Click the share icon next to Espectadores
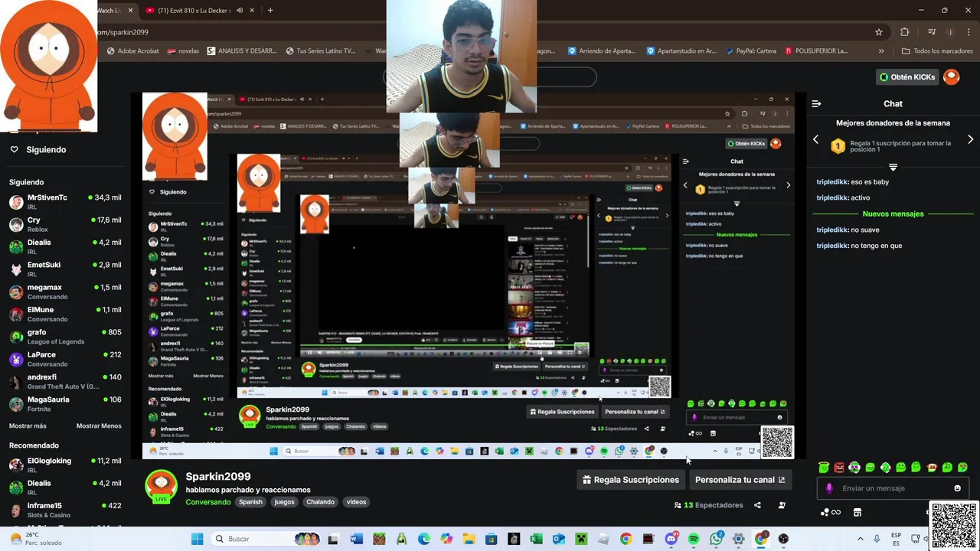This screenshot has width=980, height=551. 757,505
